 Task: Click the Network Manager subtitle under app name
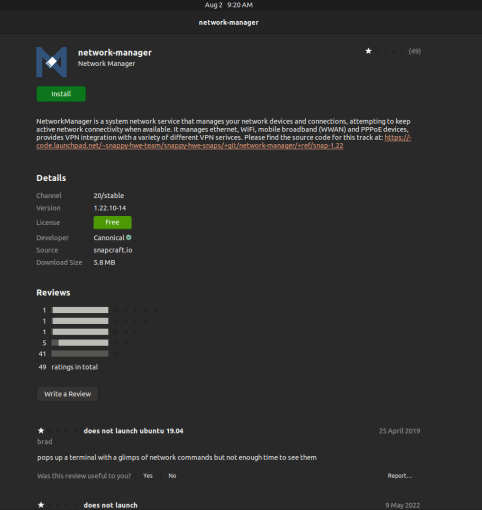click(x=106, y=64)
